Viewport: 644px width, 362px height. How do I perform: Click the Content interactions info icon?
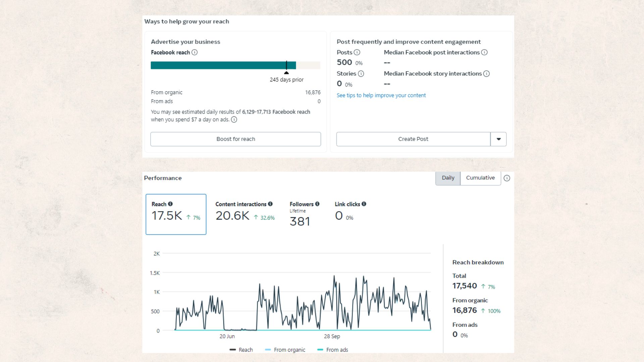[x=270, y=204]
